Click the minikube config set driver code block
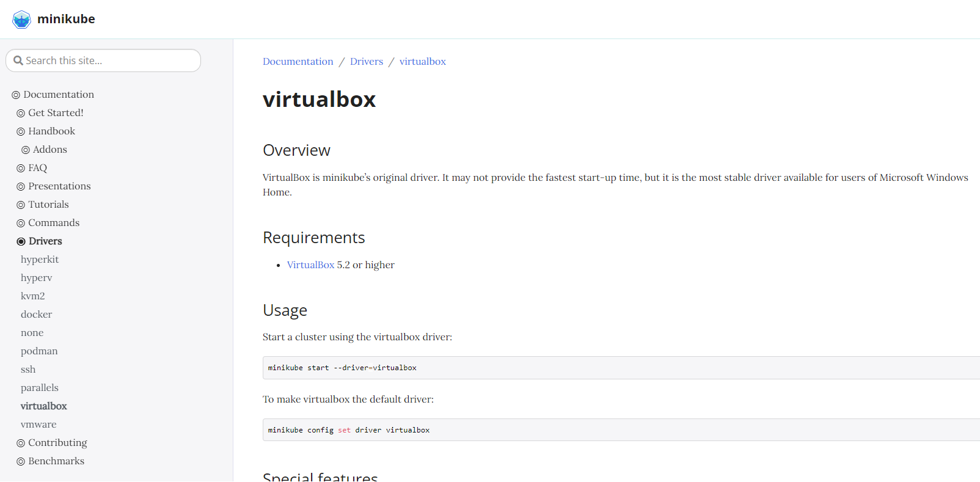980x482 pixels. [x=621, y=430]
